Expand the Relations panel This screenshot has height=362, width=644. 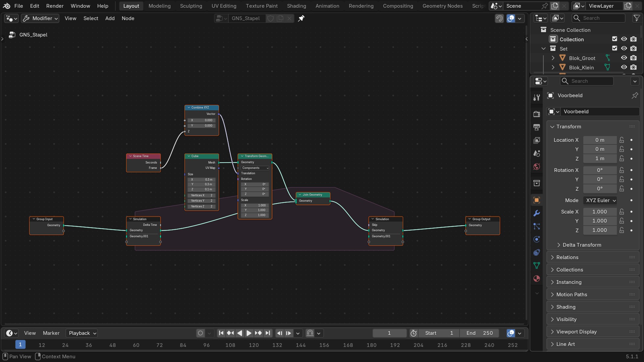[x=593, y=257]
